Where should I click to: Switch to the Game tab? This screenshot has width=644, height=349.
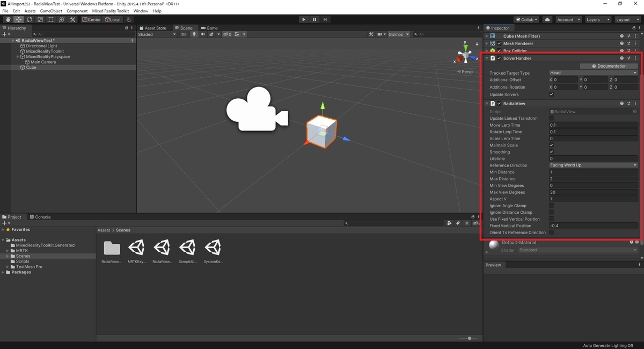coord(209,28)
